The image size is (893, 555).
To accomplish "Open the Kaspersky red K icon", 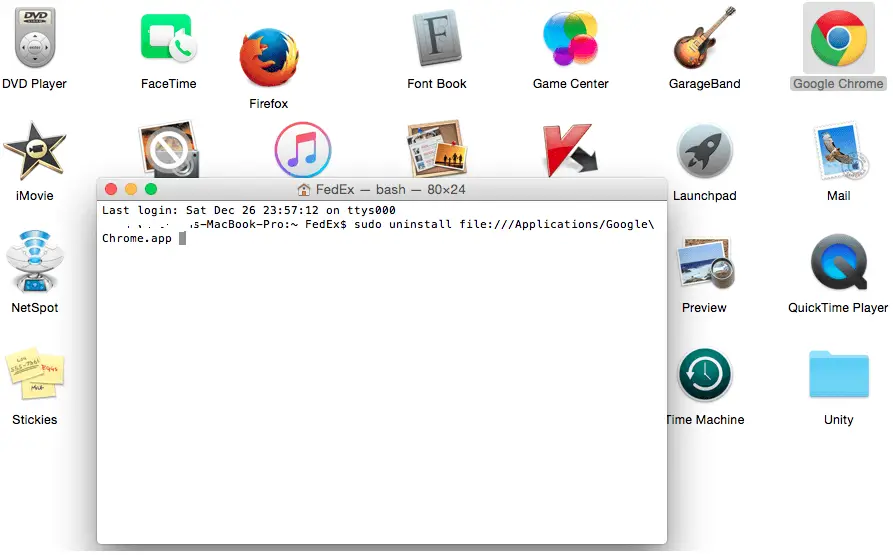I will click(570, 150).
